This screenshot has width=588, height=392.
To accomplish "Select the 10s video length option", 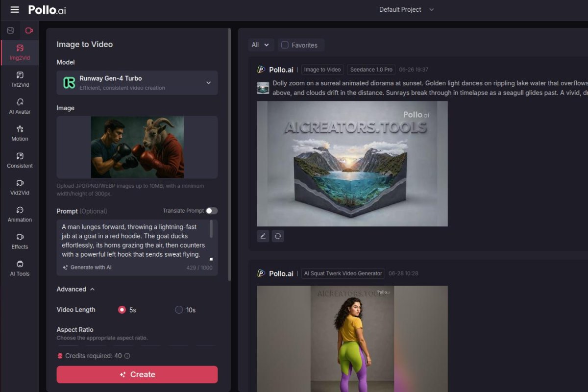I will pyautogui.click(x=179, y=310).
